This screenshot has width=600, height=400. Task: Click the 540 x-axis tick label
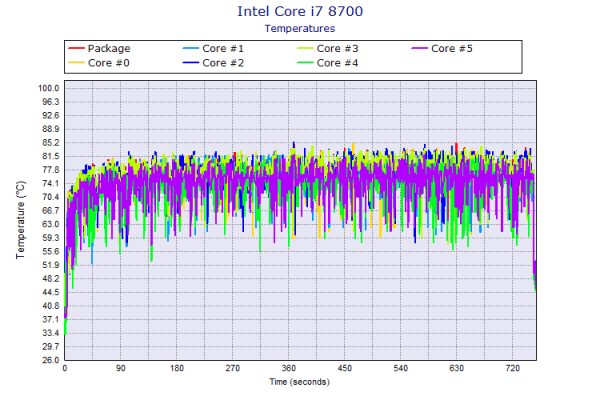click(x=401, y=368)
